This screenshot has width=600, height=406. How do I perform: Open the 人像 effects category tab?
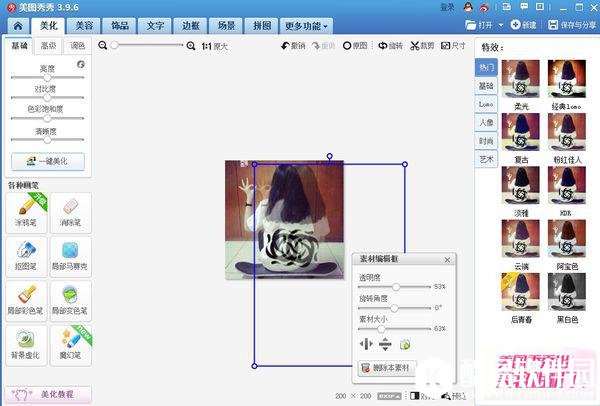(x=486, y=122)
